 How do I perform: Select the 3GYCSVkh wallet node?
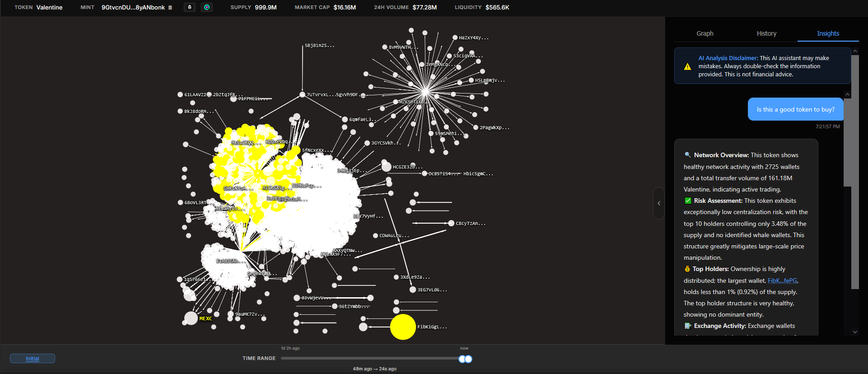[x=367, y=143]
